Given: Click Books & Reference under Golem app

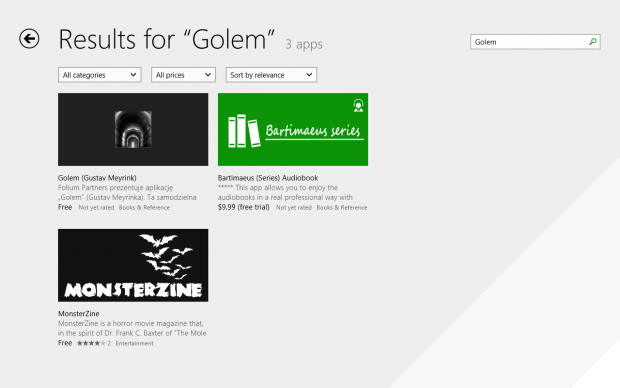Looking at the screenshot, I should coord(144,208).
